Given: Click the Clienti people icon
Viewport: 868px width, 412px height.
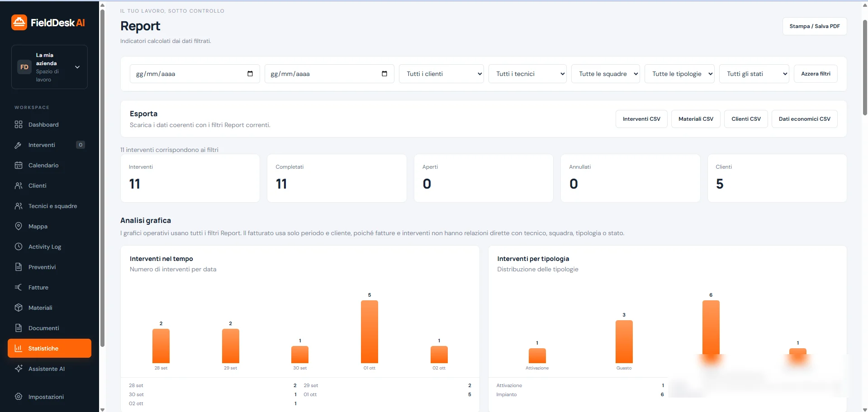Looking at the screenshot, I should (19, 185).
